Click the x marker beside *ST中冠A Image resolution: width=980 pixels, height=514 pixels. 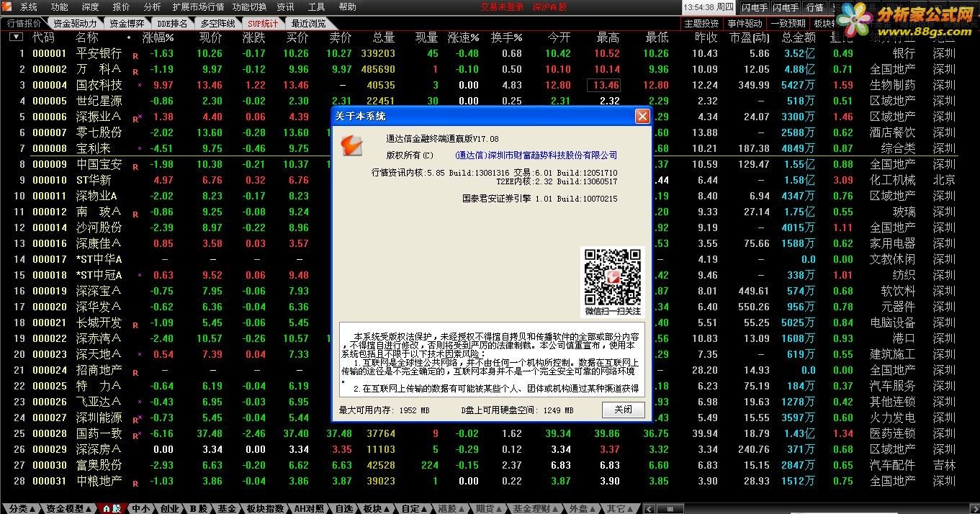140,275
